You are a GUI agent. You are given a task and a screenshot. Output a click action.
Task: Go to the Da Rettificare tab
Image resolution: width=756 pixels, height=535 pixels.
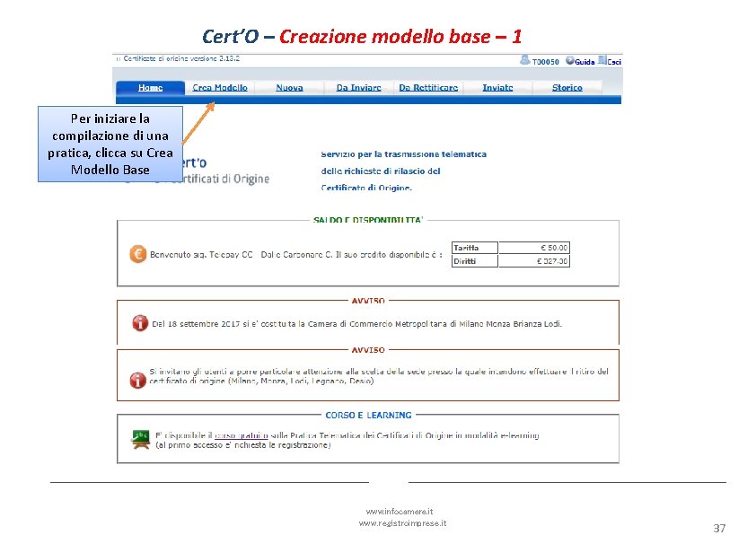tap(428, 88)
